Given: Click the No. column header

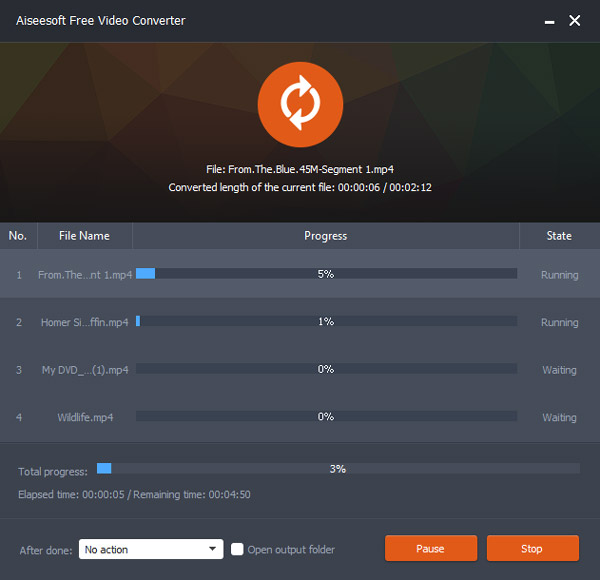Looking at the screenshot, I should tap(18, 236).
